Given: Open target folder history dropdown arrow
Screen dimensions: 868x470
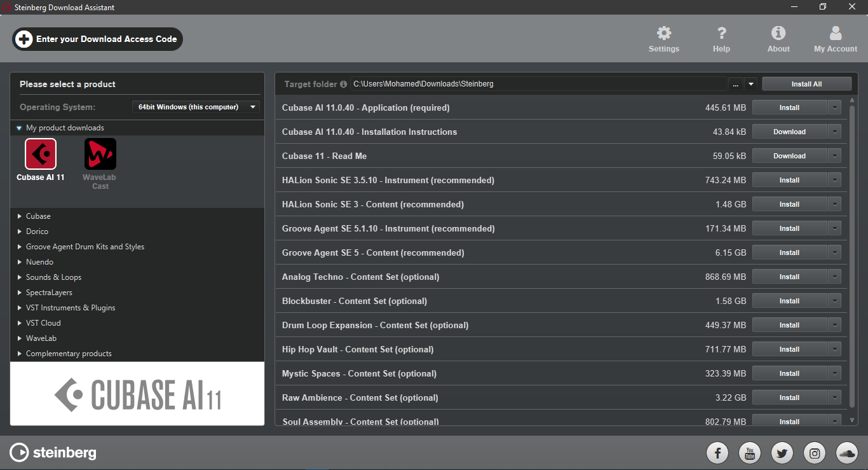Looking at the screenshot, I should (x=751, y=84).
